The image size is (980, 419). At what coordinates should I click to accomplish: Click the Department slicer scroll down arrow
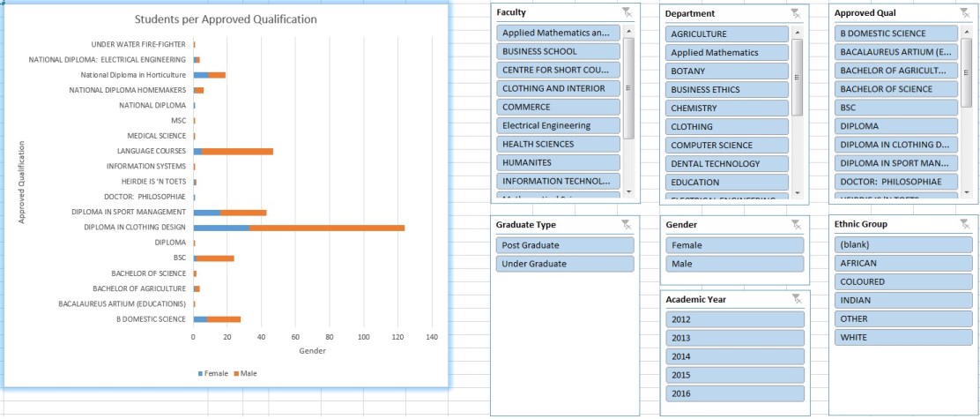pos(798,191)
